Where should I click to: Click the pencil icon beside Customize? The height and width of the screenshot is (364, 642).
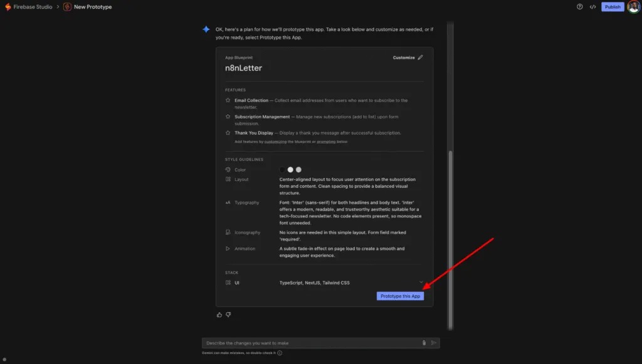[420, 58]
